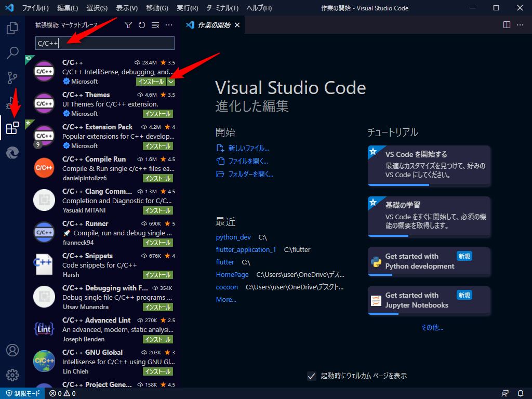Open the 基礎の学習 walkthrough card

coord(429,217)
